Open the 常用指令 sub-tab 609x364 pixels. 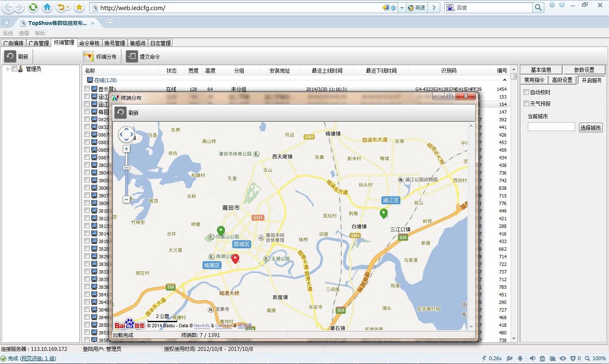[x=534, y=80]
